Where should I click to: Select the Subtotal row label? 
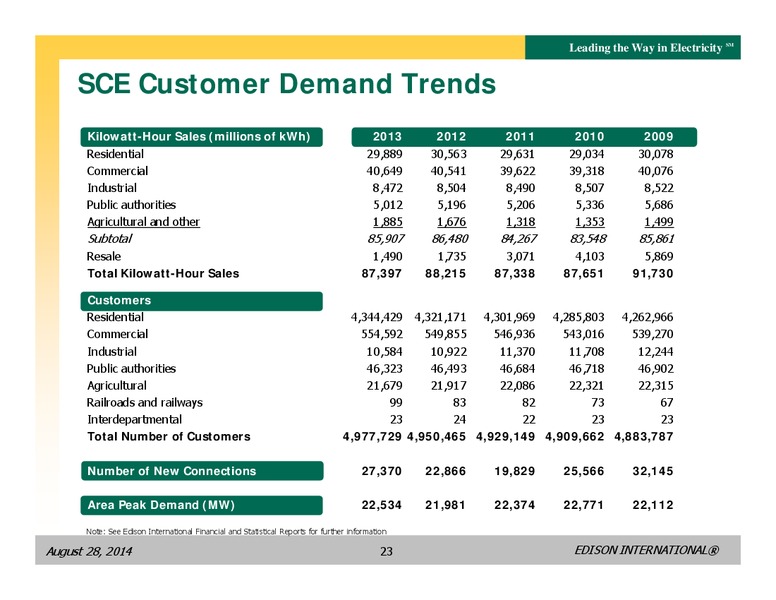click(x=109, y=239)
